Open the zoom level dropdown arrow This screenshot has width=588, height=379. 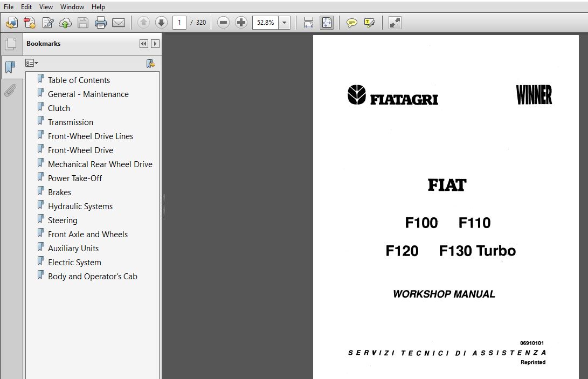click(284, 23)
